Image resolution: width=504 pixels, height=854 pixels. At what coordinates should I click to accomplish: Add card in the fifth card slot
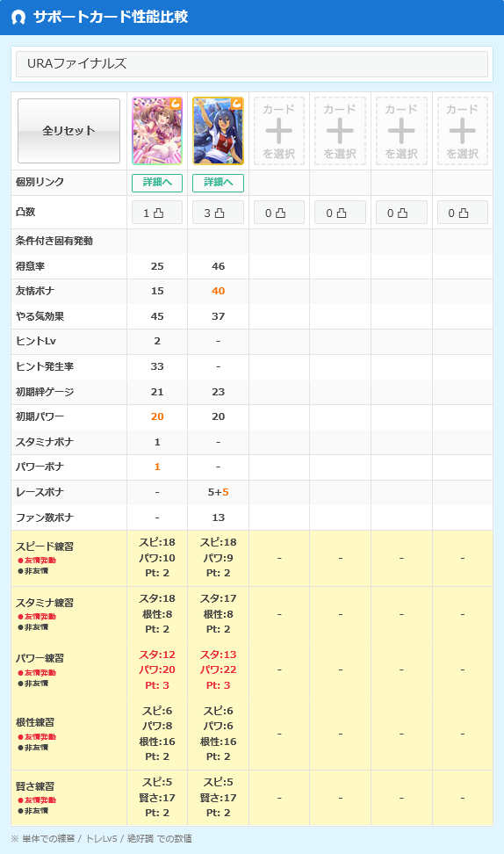(401, 131)
